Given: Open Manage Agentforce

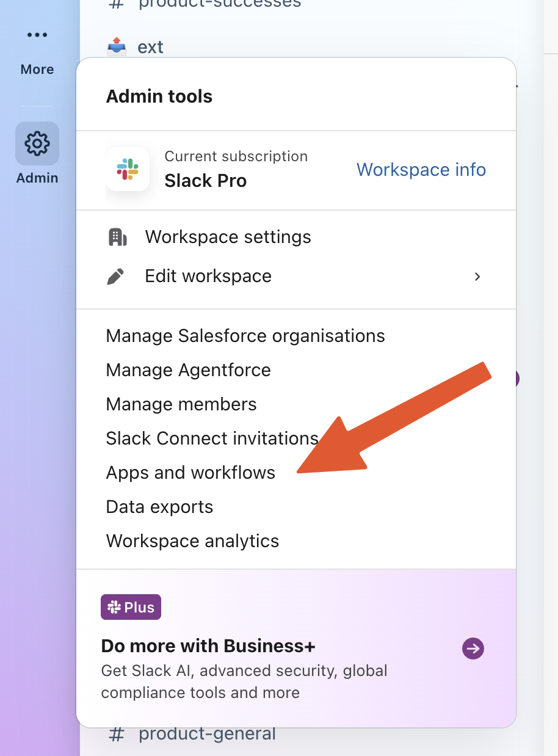Looking at the screenshot, I should tap(188, 370).
